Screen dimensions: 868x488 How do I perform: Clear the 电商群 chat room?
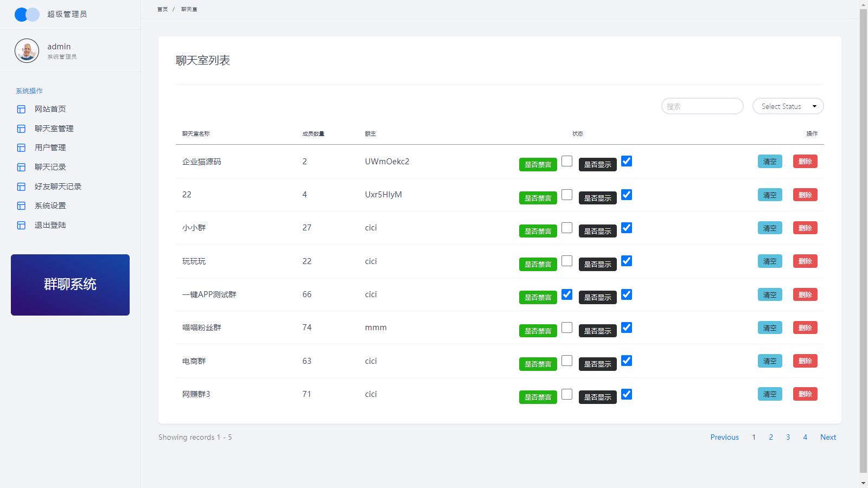pyautogui.click(x=770, y=361)
